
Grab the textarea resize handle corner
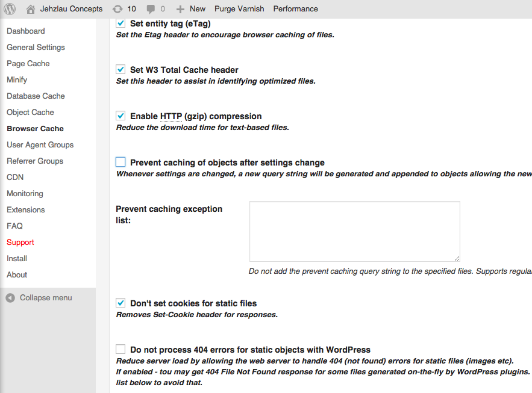[x=457, y=258]
